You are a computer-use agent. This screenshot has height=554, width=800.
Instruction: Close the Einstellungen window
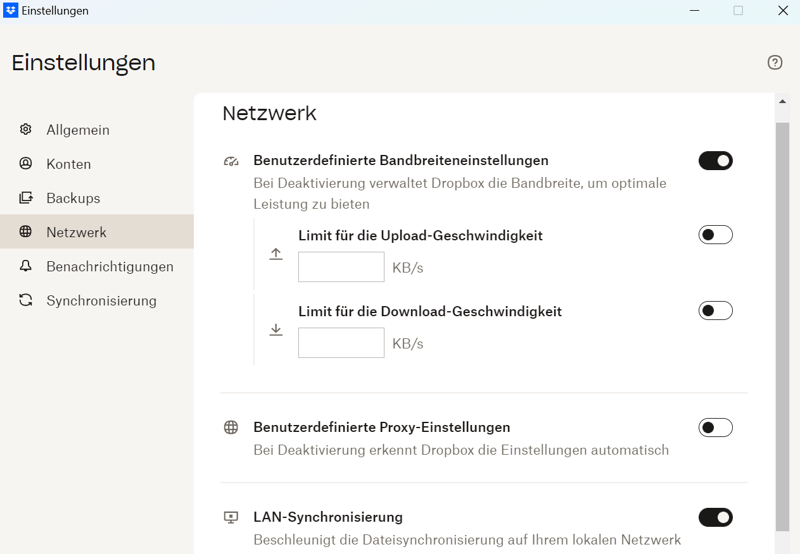click(783, 11)
